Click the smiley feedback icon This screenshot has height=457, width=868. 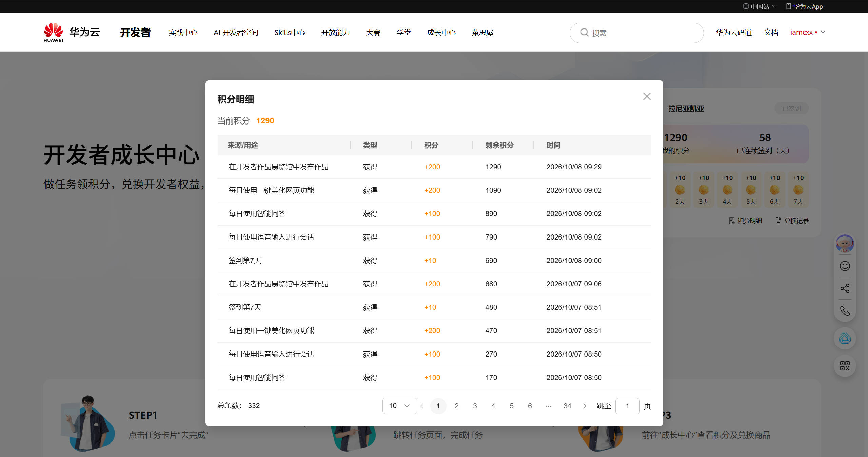845,266
